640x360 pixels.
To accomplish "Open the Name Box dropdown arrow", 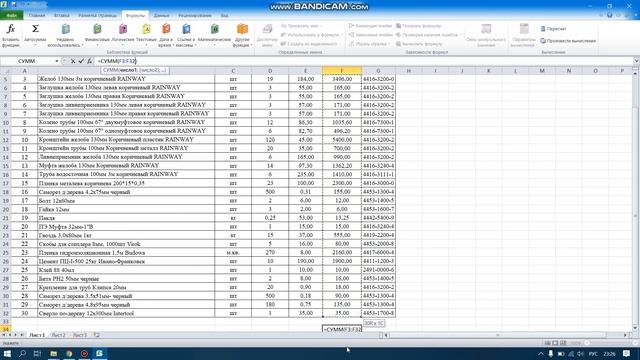I will (x=57, y=61).
